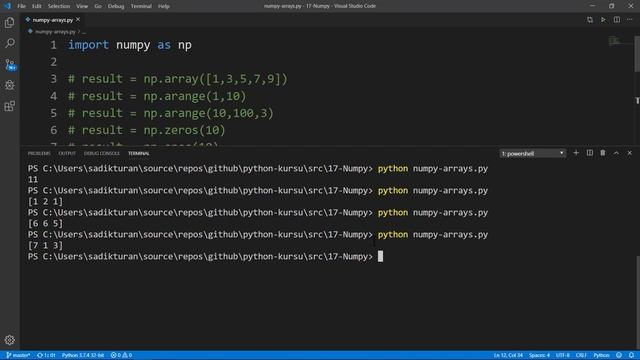Open the Edit menu
Viewport: 640px width, 360px height.
(37, 6)
